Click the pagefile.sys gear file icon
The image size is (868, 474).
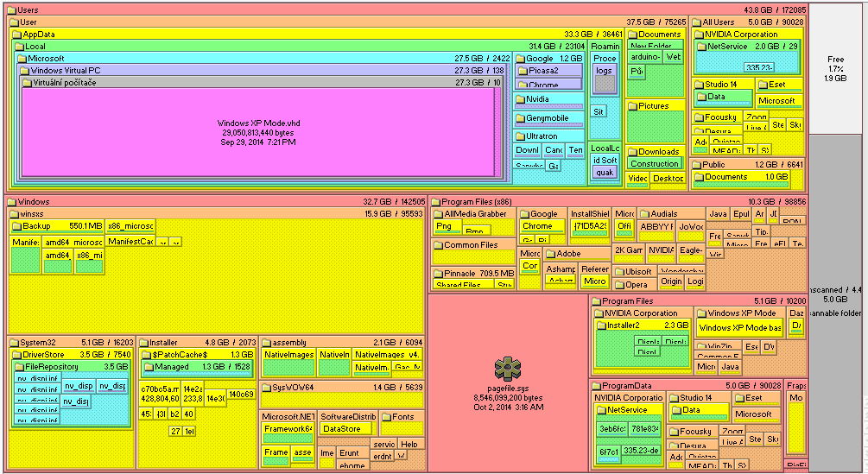click(509, 370)
